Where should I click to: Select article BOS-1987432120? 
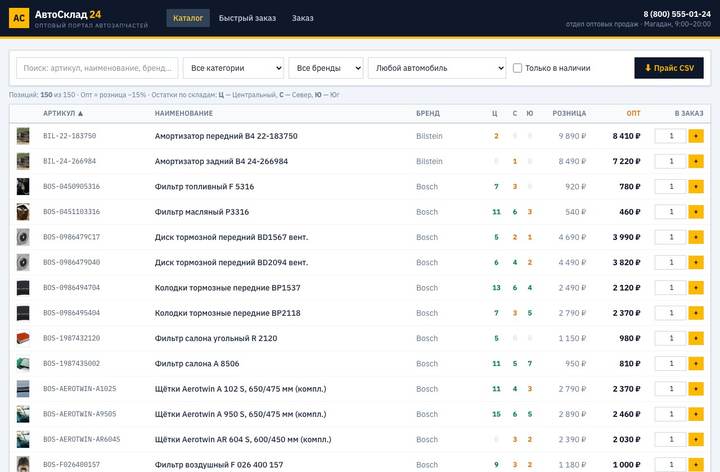click(72, 338)
